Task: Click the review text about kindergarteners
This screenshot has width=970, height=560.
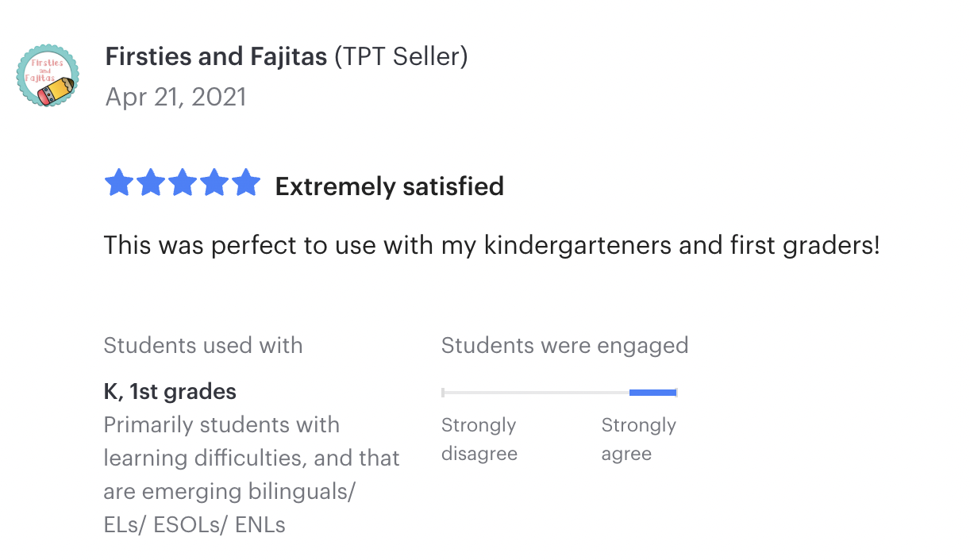Action: pos(491,245)
